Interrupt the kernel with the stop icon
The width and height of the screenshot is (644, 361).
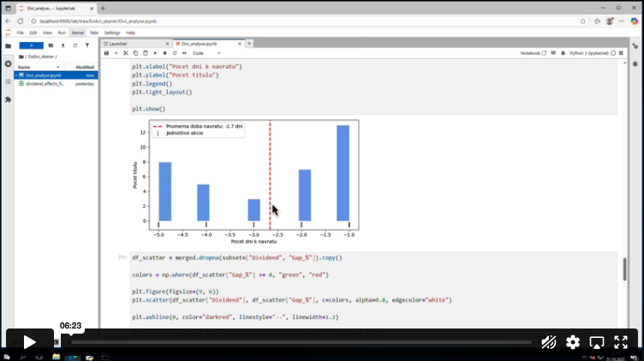[x=164, y=53]
